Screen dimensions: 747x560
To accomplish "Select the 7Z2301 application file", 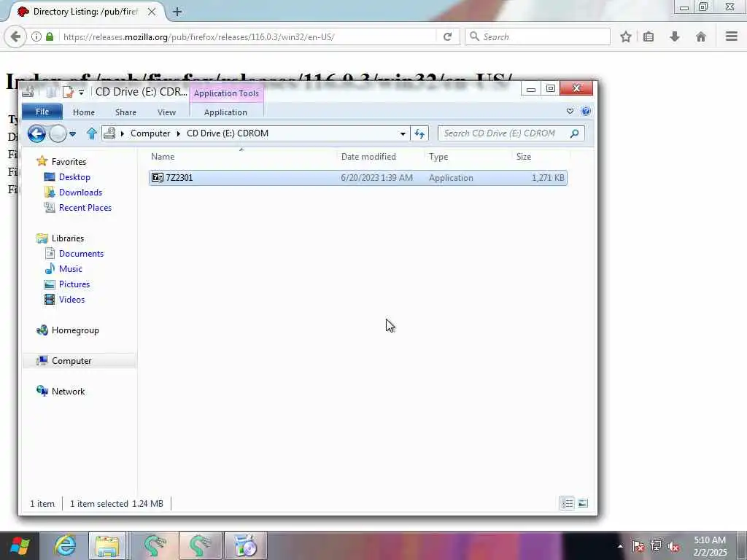I will coord(357,178).
